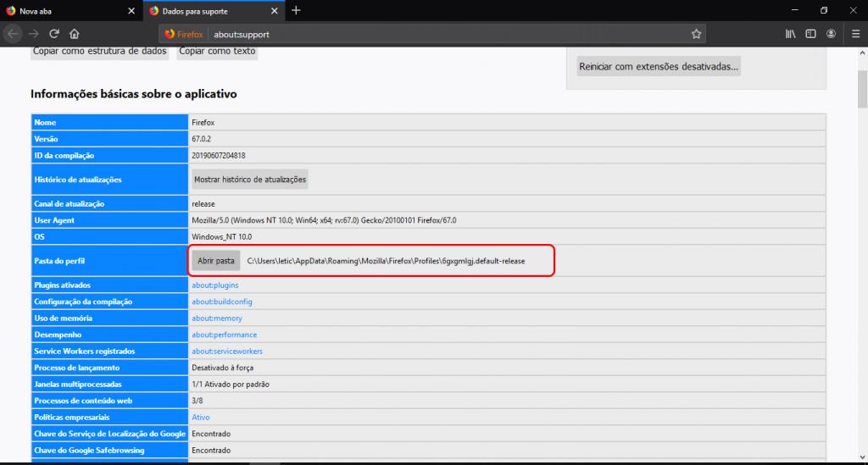The height and width of the screenshot is (465, 868).
Task: Click Copiar como estrutura de dados
Action: click(x=100, y=52)
